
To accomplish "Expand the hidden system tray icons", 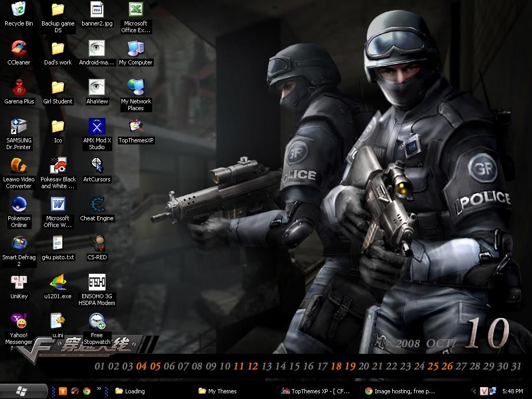I will tap(474, 391).
